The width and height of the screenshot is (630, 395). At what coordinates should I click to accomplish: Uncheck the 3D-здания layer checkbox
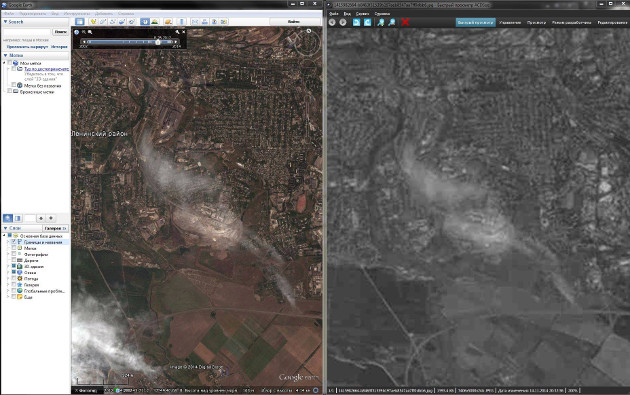coord(14,266)
